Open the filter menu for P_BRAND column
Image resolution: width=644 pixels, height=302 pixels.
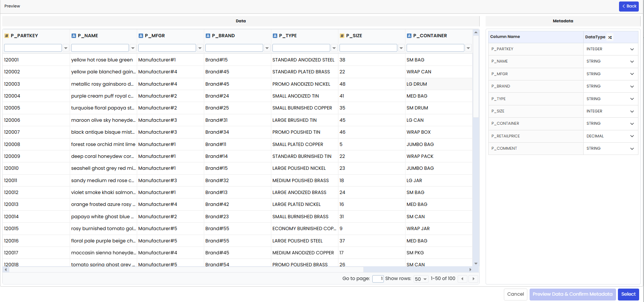pos(267,48)
